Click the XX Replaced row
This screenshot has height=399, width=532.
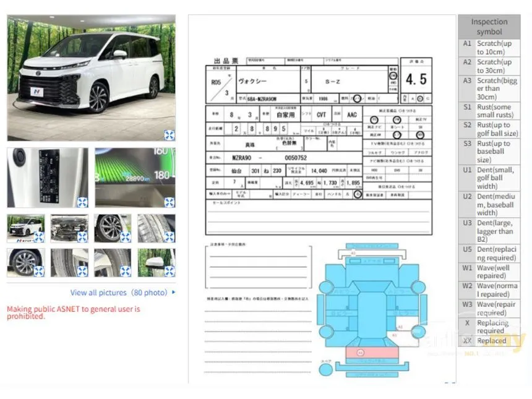click(489, 341)
